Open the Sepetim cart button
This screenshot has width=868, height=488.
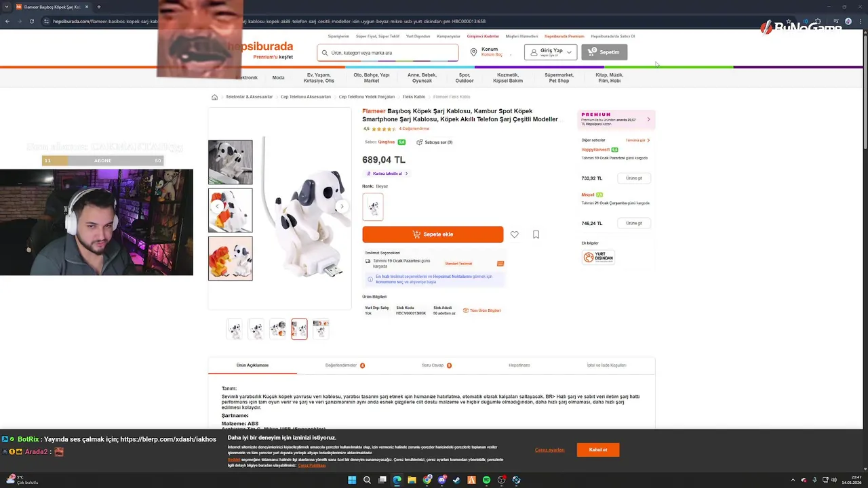tap(604, 52)
